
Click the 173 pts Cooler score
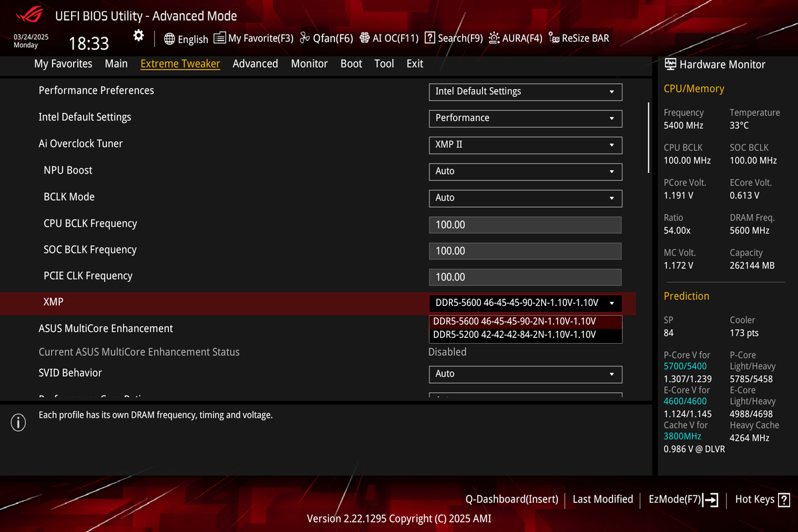click(x=744, y=332)
